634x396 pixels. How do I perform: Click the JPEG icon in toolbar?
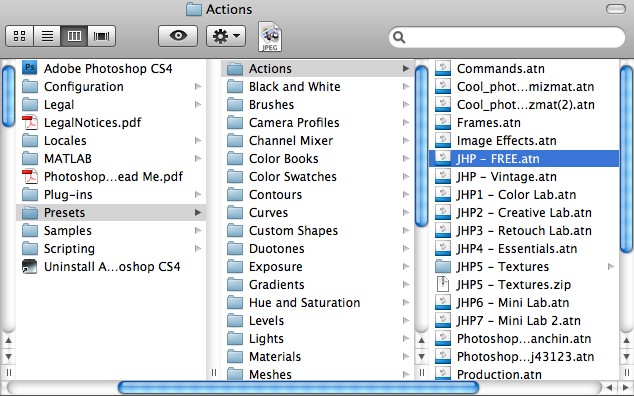point(270,37)
